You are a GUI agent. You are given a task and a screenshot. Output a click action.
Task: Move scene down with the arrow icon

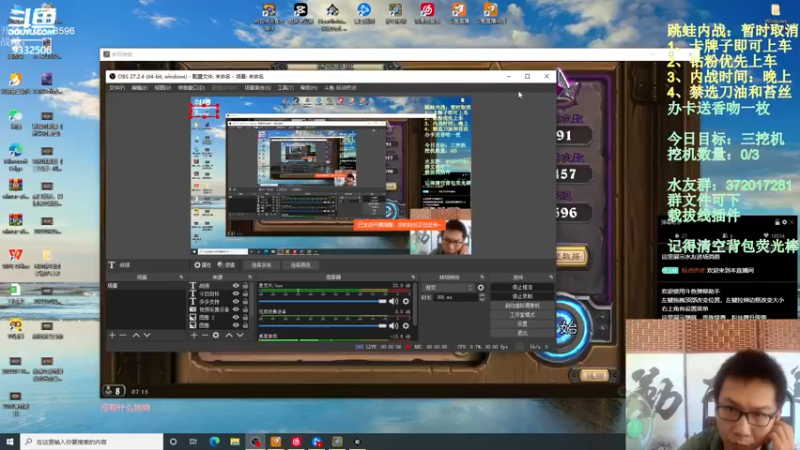tap(147, 335)
